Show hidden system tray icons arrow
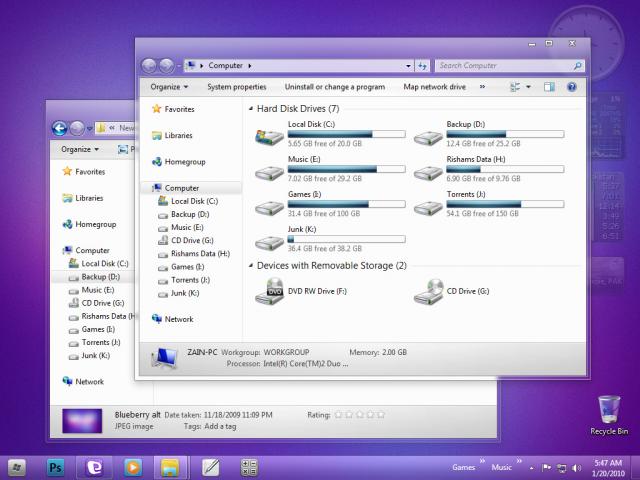This screenshot has height=480, width=640. (531, 468)
